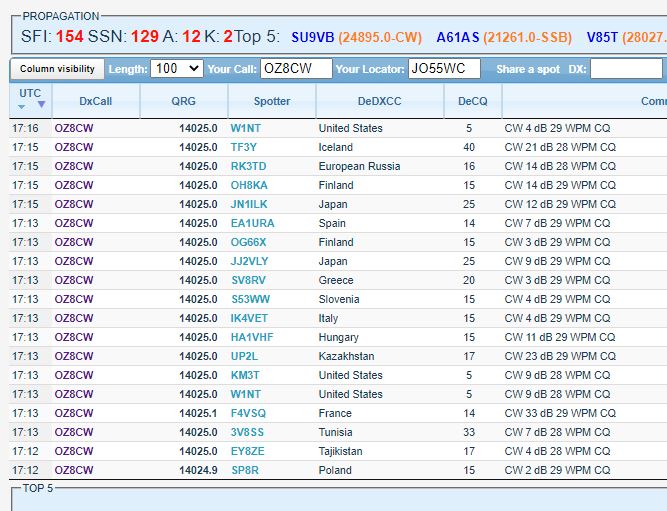
Task: Select the Tajikistan country cell
Action: 340,451
